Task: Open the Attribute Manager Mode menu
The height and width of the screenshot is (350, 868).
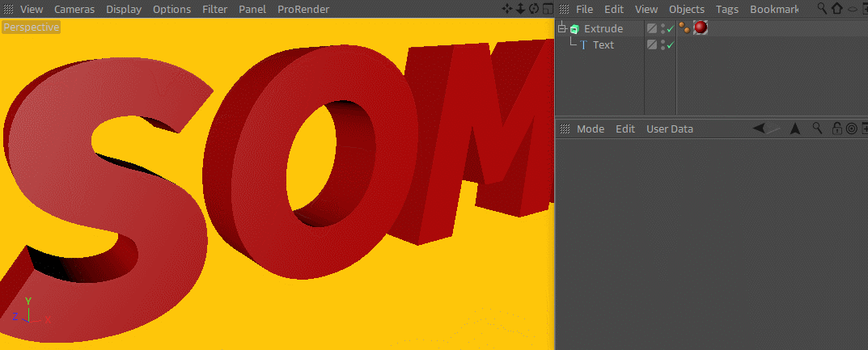Action: (591, 129)
